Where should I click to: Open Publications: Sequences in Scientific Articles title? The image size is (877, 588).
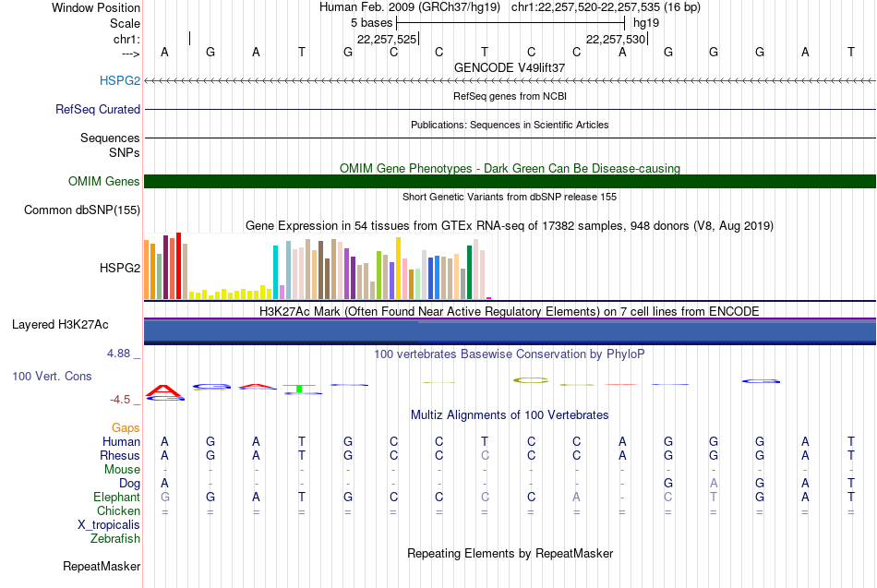[x=510, y=125]
